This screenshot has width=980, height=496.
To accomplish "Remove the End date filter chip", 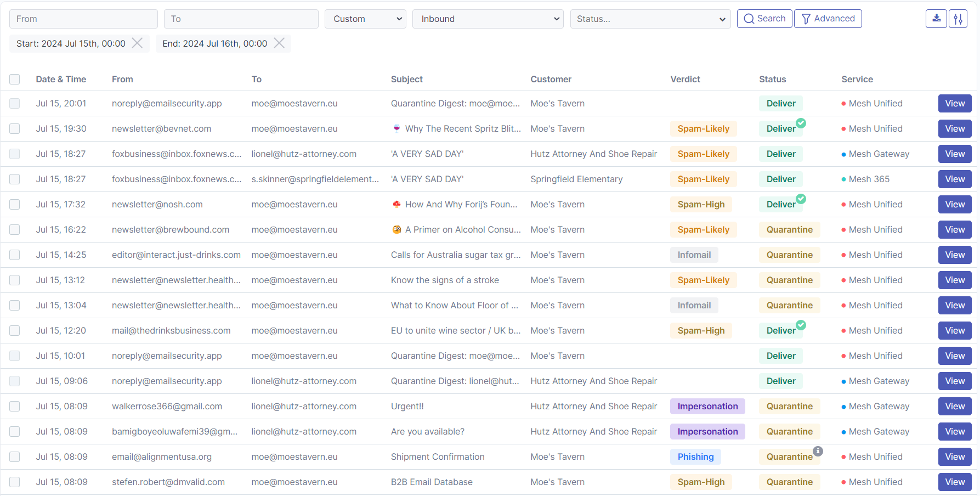I will [x=279, y=43].
